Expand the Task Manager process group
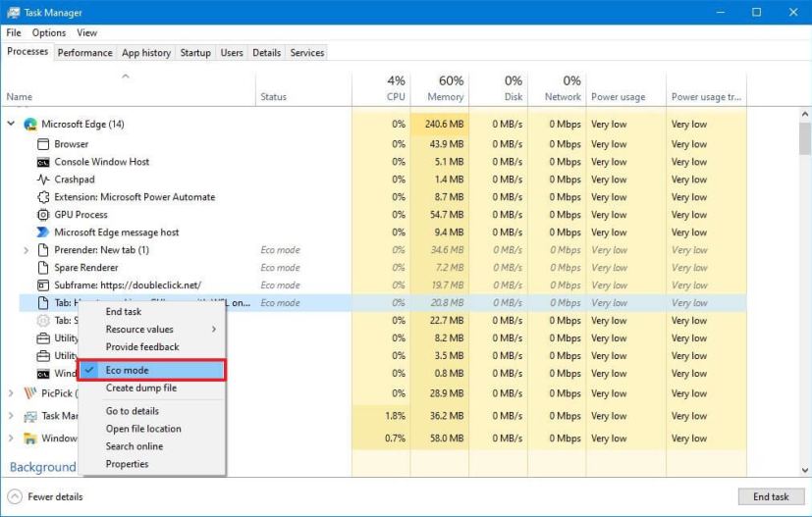The image size is (812, 517). pyautogui.click(x=11, y=416)
